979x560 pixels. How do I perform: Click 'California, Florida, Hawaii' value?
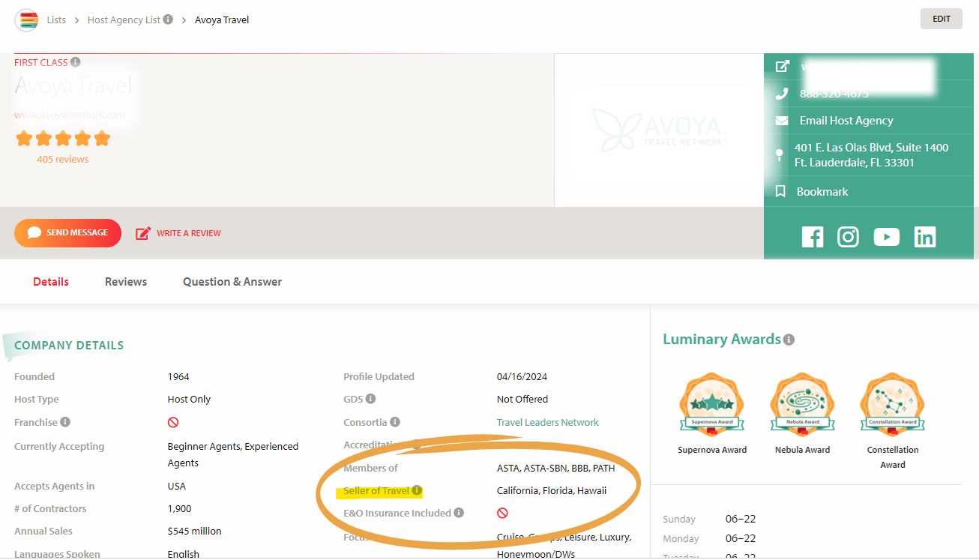552,490
